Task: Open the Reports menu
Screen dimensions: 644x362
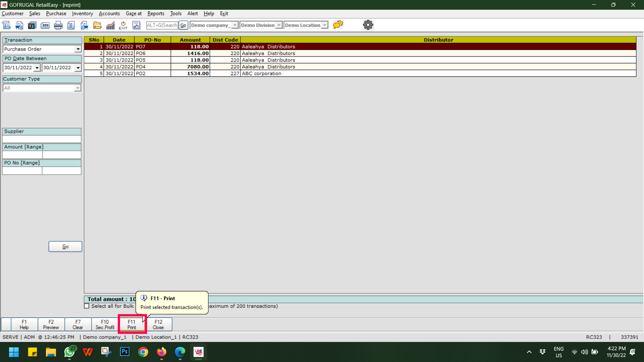Action: [156, 13]
